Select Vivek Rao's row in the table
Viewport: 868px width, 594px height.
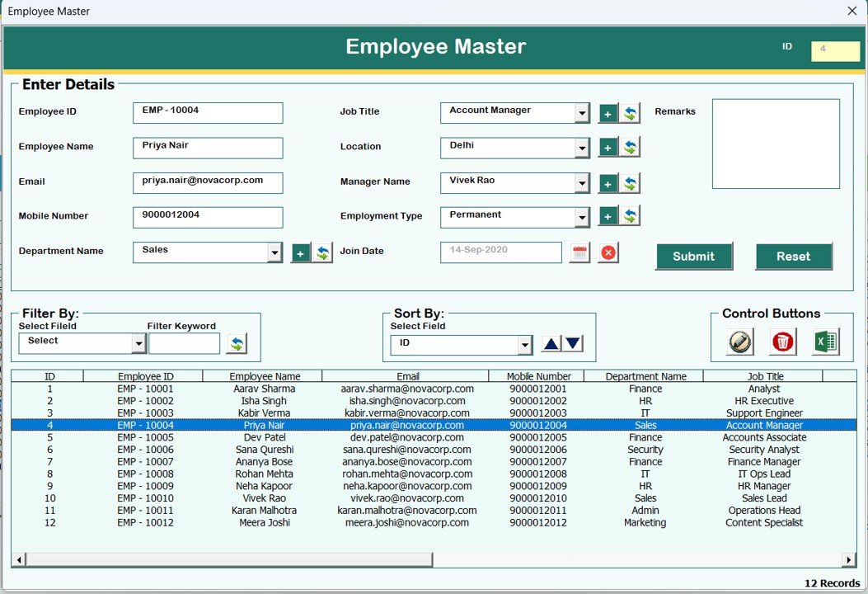pyautogui.click(x=264, y=497)
